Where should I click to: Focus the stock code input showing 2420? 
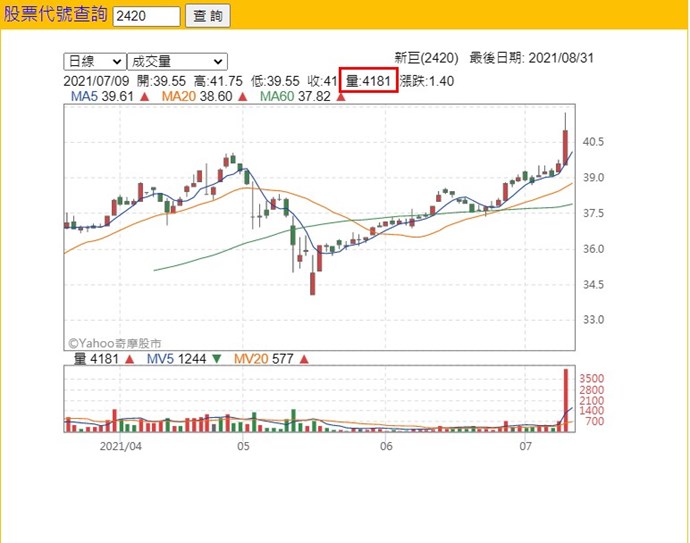pos(146,16)
